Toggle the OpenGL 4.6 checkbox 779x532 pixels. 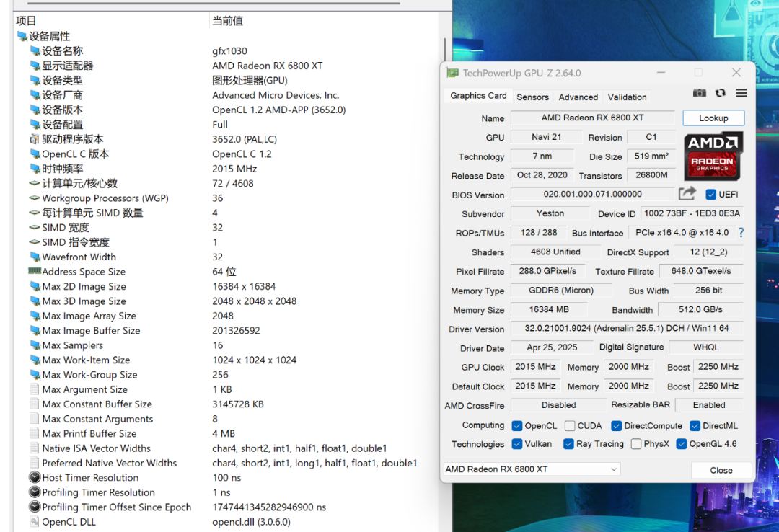(x=682, y=443)
